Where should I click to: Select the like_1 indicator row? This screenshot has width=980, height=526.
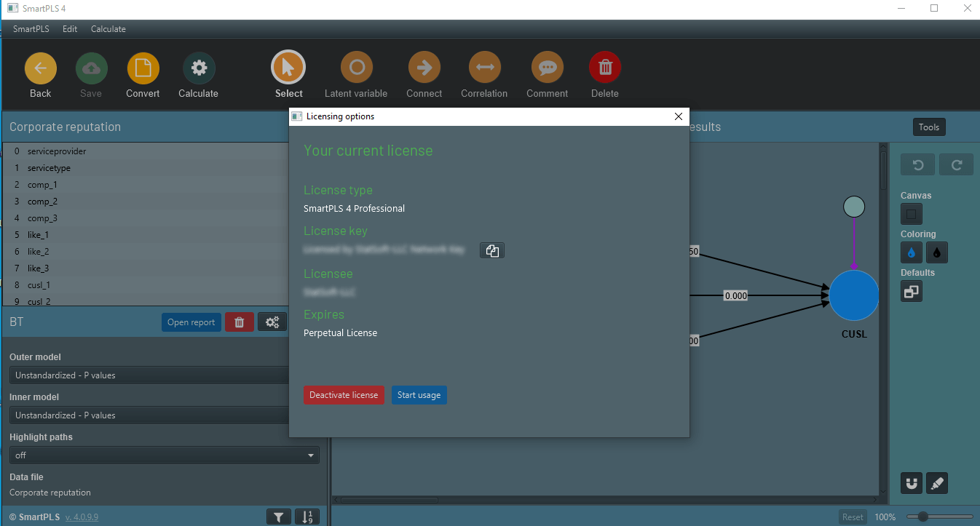pyautogui.click(x=146, y=235)
